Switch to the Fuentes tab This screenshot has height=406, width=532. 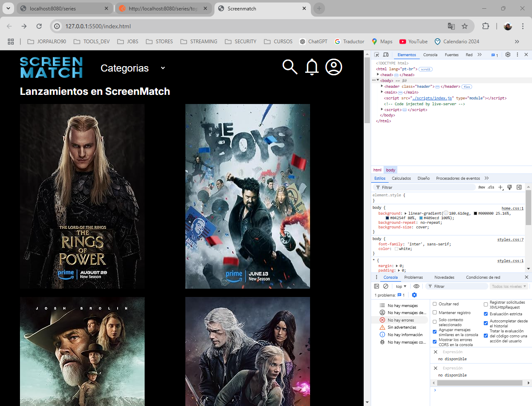451,55
